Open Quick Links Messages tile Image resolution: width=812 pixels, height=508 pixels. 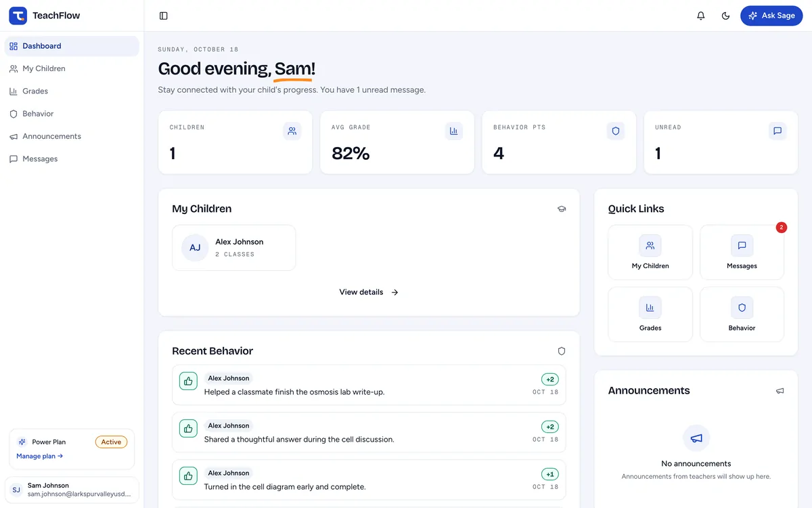[x=742, y=253]
